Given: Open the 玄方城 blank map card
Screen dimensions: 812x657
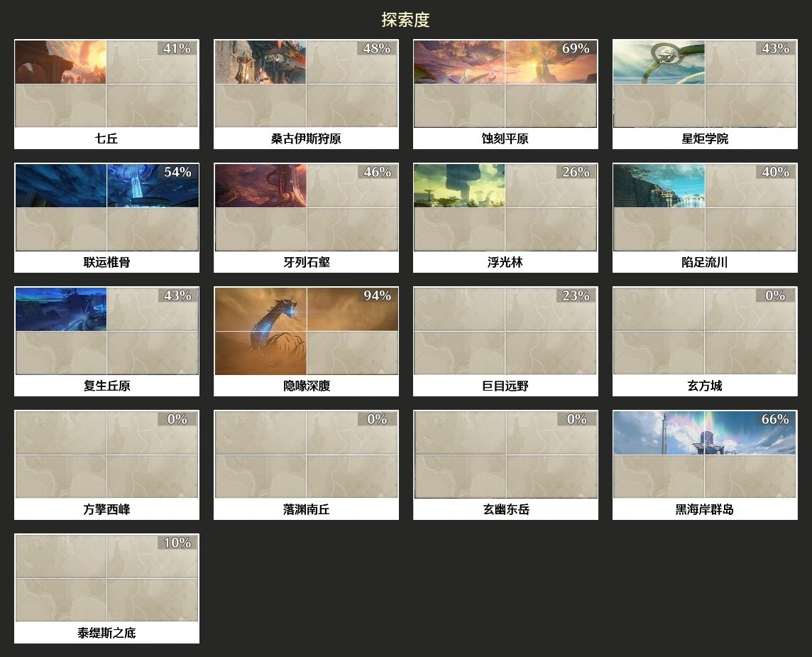Looking at the screenshot, I should pyautogui.click(x=705, y=331).
